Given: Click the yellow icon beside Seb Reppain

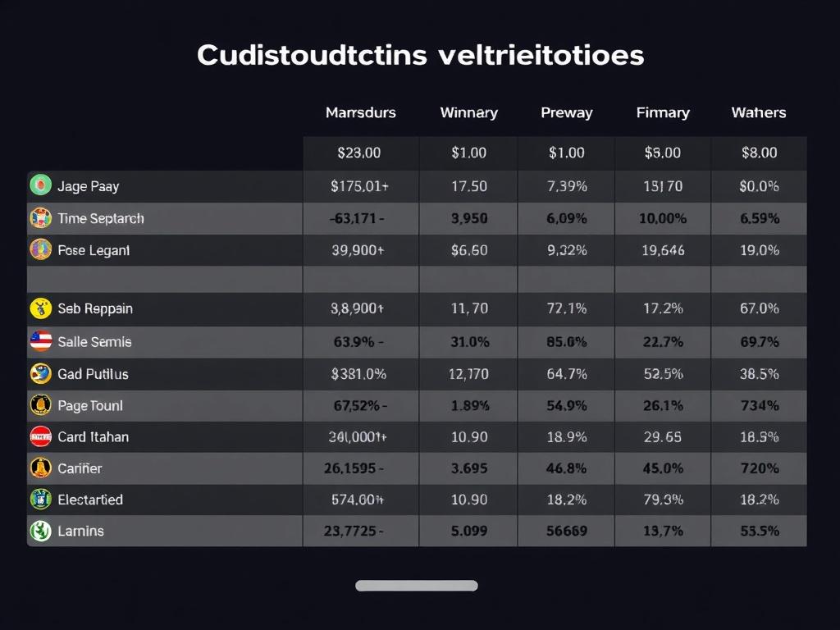Looking at the screenshot, I should (x=40, y=308).
